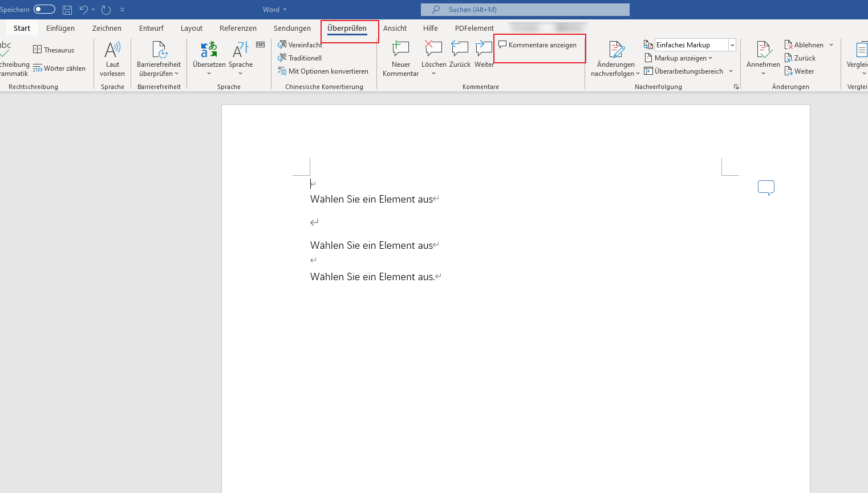
Task: Convert to Vereinfacht Chinese
Action: click(300, 45)
